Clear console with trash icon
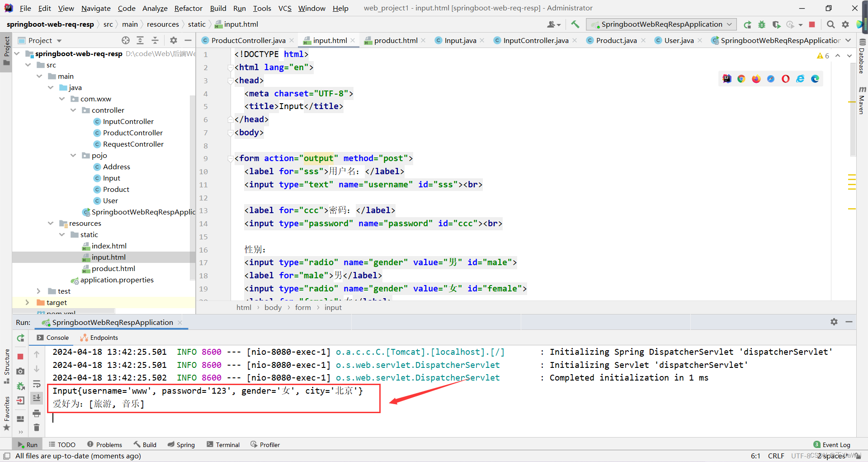Viewport: 868px width, 462px height. point(37,427)
